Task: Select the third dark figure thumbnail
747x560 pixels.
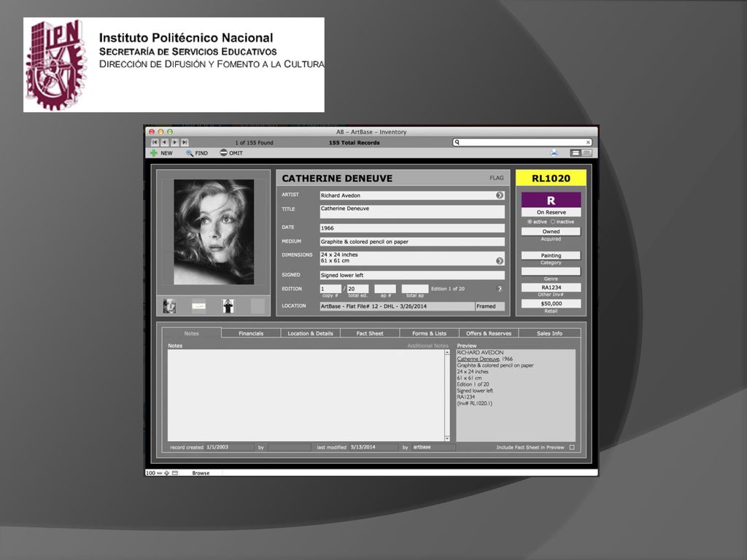Action: pos(228,306)
